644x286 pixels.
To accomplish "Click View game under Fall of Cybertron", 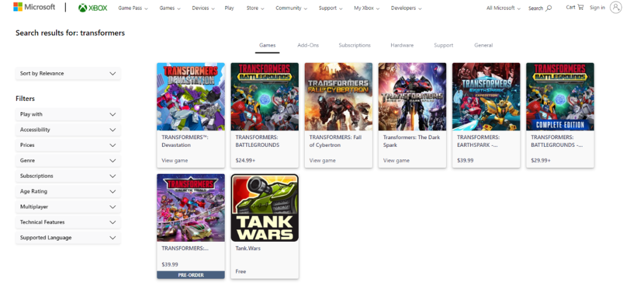I will click(x=323, y=161).
